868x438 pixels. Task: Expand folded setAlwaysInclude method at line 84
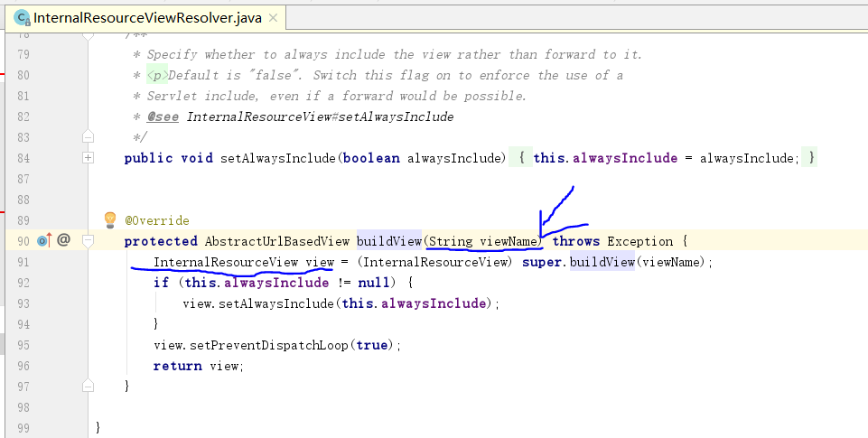tap(88, 158)
